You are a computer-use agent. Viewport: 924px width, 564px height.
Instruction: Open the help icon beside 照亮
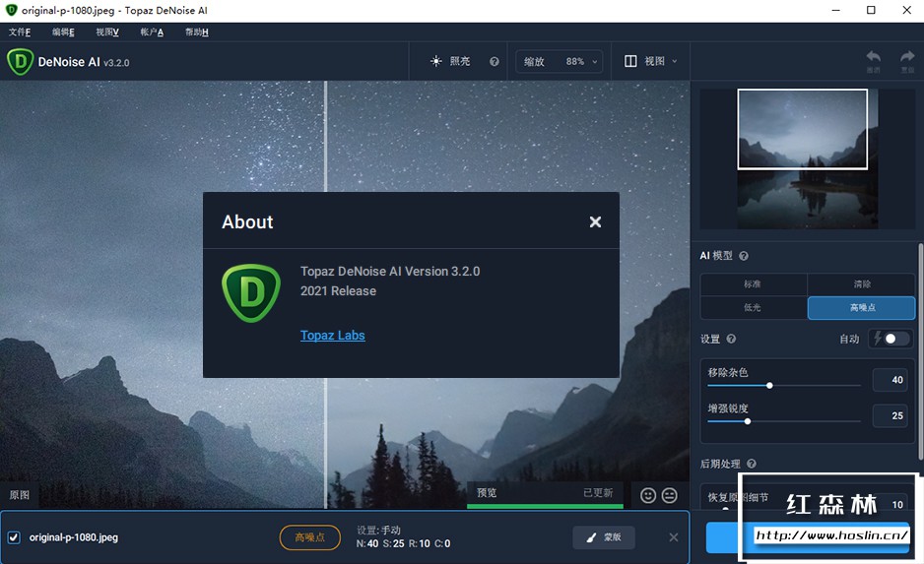(x=494, y=61)
